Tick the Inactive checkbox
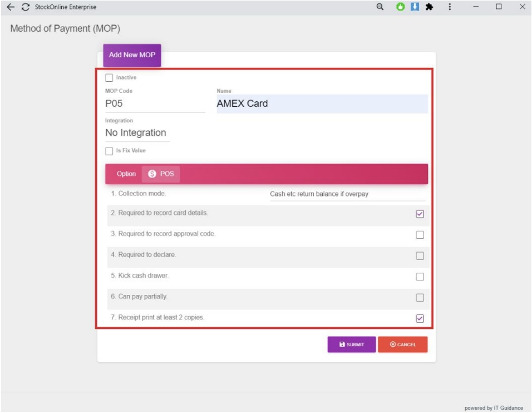The height and width of the screenshot is (413, 532). click(x=109, y=78)
